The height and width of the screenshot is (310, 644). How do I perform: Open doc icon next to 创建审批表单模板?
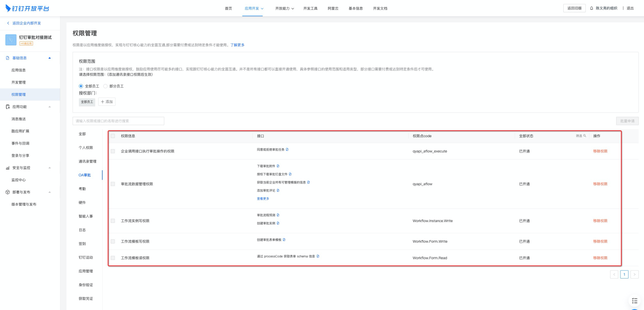pyautogui.click(x=284, y=239)
